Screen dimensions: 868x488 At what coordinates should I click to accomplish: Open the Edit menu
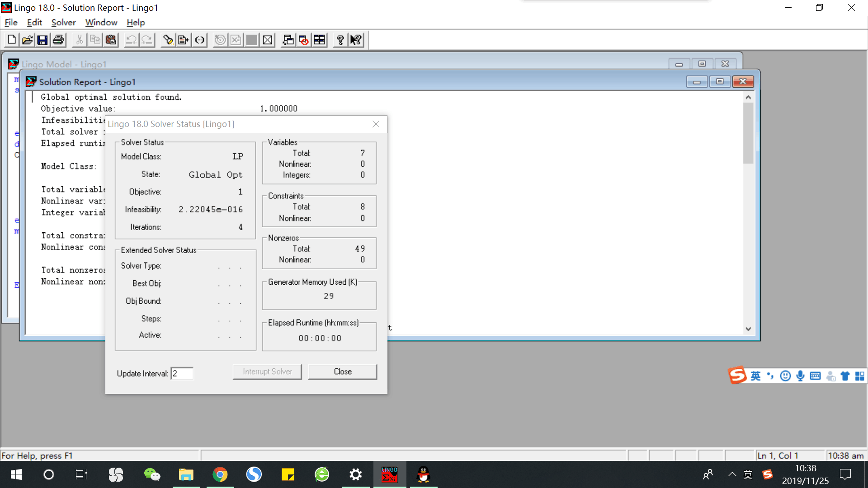pyautogui.click(x=34, y=23)
